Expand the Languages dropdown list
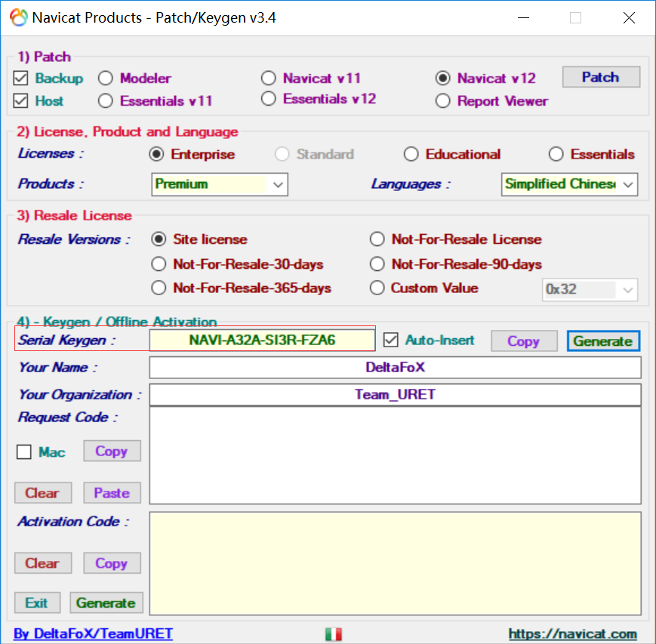This screenshot has height=644, width=656. pyautogui.click(x=570, y=184)
